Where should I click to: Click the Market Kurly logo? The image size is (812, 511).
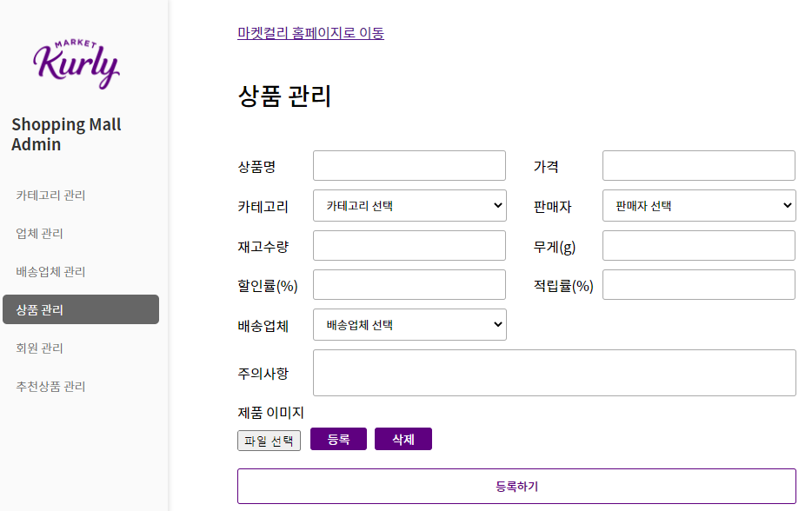[77, 64]
